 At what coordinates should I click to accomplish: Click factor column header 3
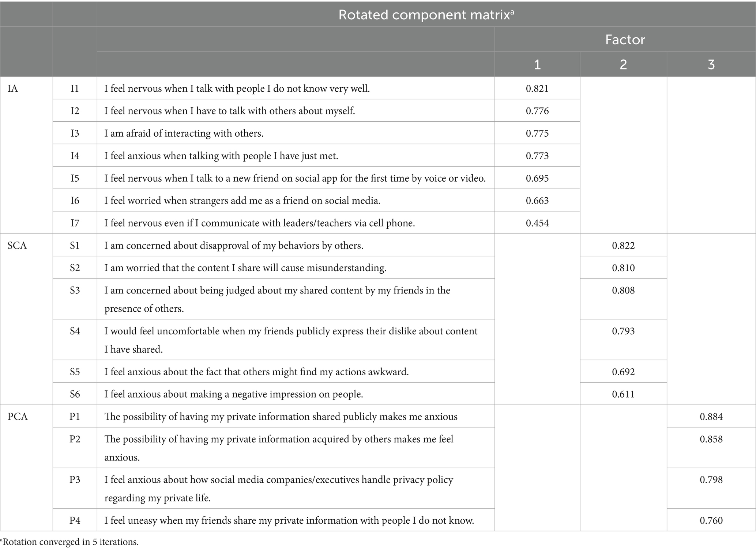coord(711,64)
